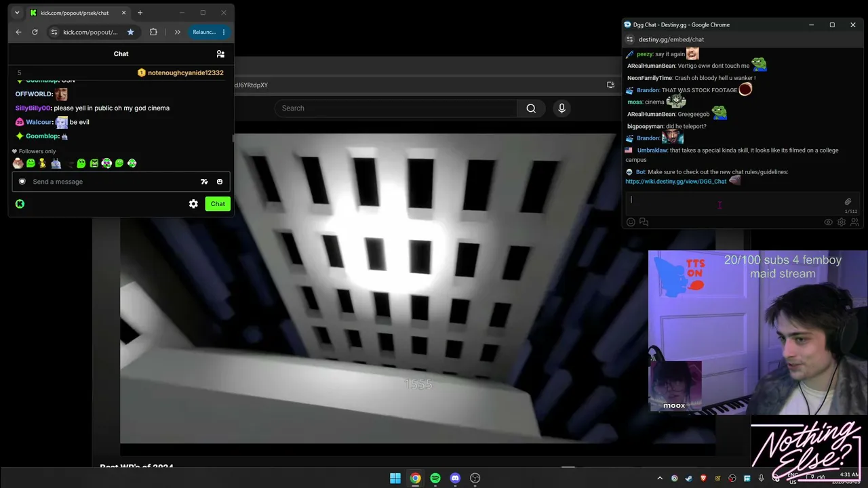Click username Walcour in Kick chat
Image resolution: width=868 pixels, height=488 pixels.
click(39, 122)
